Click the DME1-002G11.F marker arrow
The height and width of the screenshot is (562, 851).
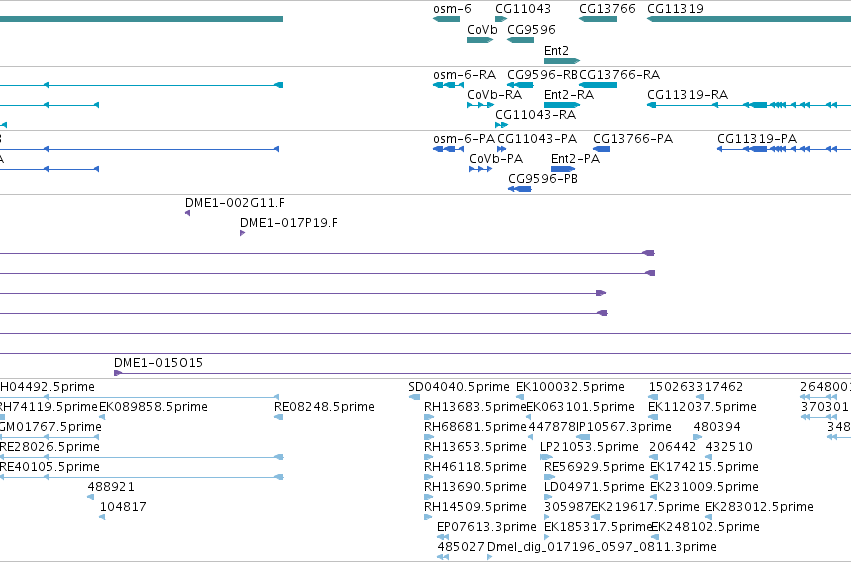point(187,213)
